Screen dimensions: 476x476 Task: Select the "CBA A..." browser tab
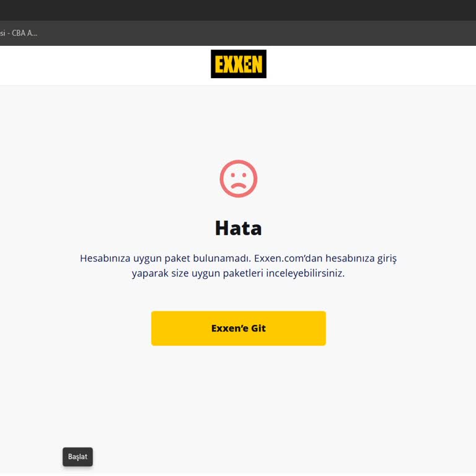click(19, 33)
